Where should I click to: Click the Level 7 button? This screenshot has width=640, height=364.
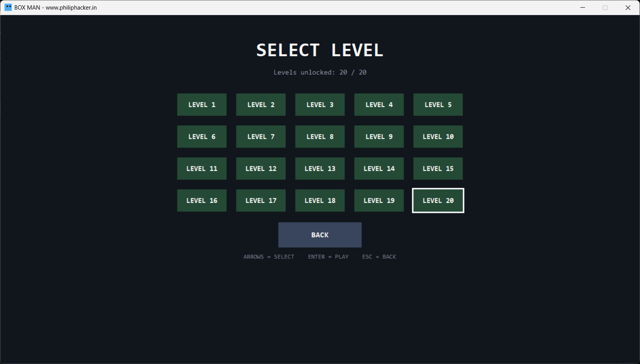tap(261, 137)
